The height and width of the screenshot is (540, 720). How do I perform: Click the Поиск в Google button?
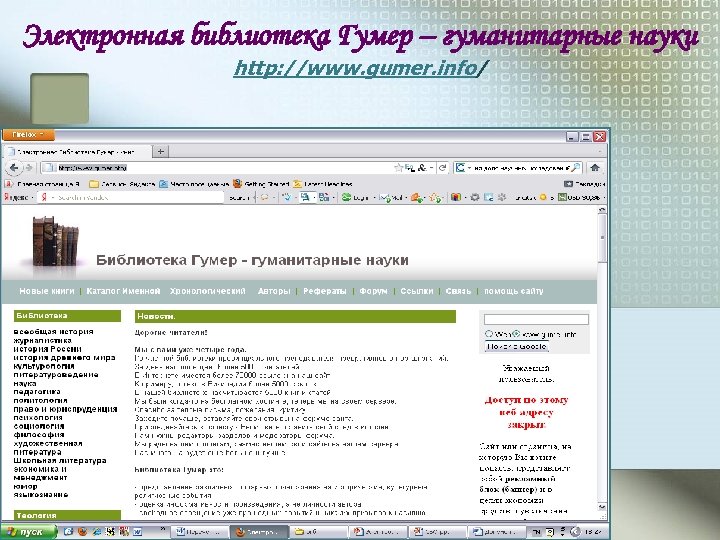(517, 346)
